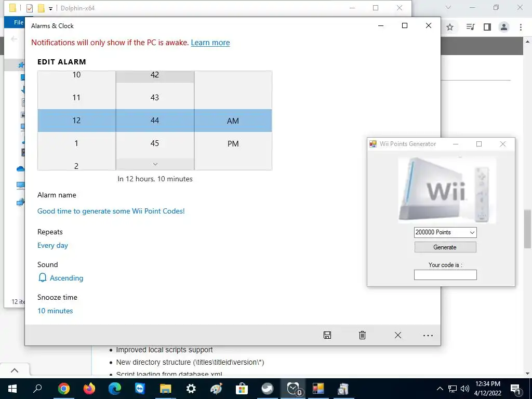Viewport: 532px width, 399px height.
Task: Cancel editing with the X icon in bottom bar
Action: (x=398, y=335)
